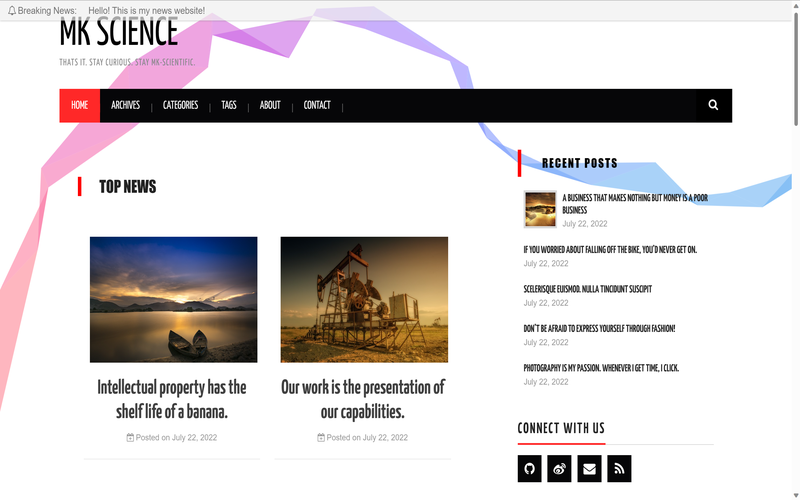Open 'Intellectual property has the shelf life' article
The image size is (800, 500).
point(171,399)
